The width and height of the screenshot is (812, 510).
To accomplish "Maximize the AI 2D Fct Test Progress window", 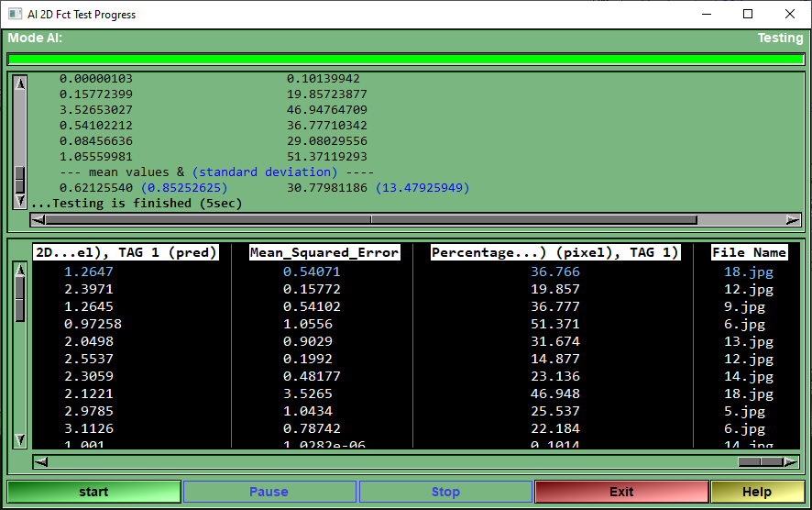I will (x=748, y=14).
